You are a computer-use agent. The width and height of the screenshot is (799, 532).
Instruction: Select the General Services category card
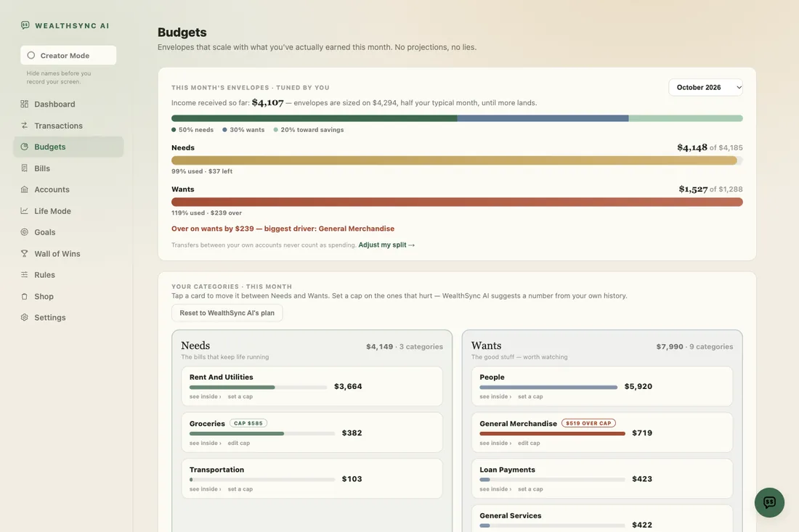[x=602, y=519]
